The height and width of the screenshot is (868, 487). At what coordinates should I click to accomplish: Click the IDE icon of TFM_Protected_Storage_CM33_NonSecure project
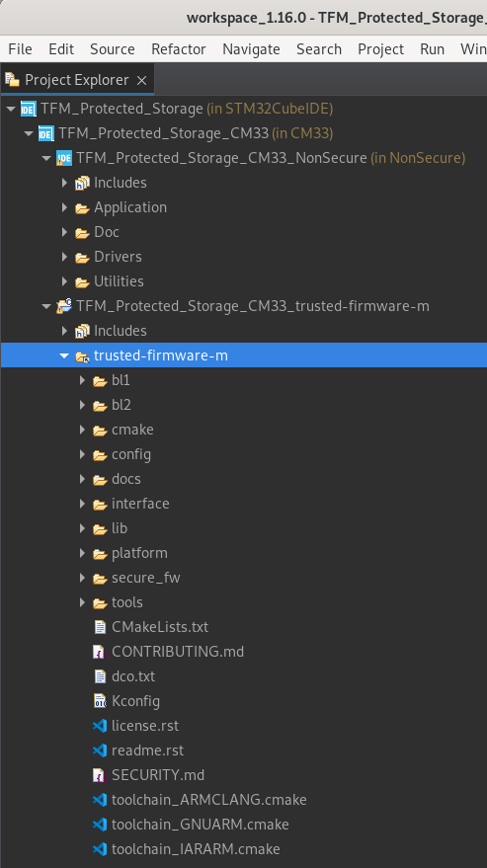point(64,158)
